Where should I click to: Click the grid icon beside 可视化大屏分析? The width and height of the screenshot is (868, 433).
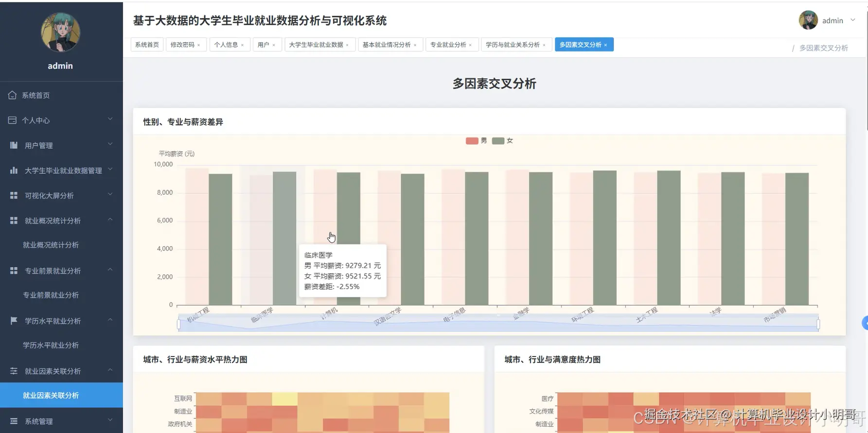point(14,196)
